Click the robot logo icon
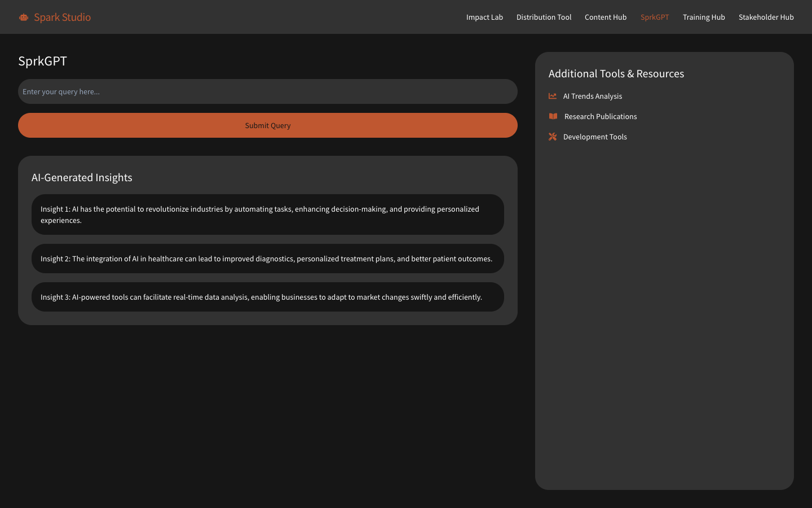The image size is (812, 508). 23,17
